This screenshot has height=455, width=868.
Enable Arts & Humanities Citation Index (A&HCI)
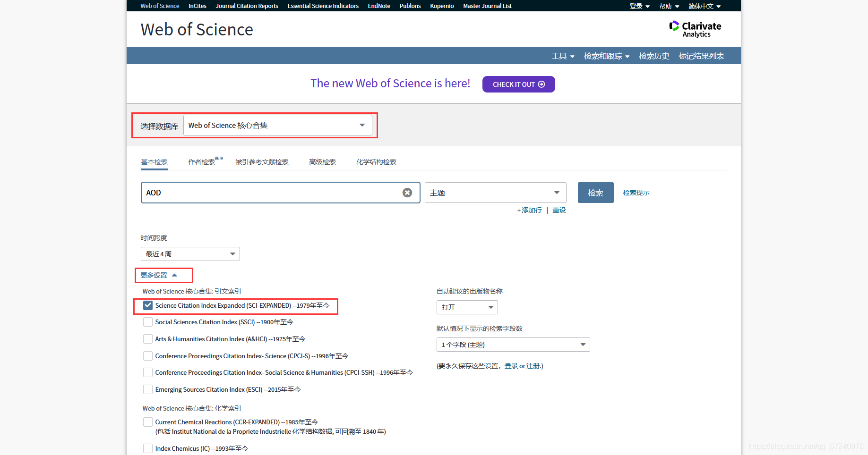(x=148, y=339)
